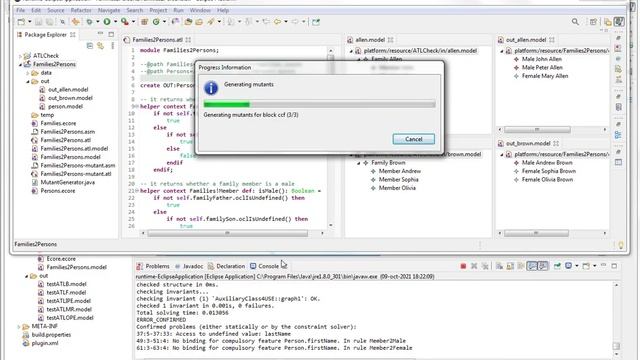Open the File menu
The height and width of the screenshot is (360, 640).
click(20, 10)
